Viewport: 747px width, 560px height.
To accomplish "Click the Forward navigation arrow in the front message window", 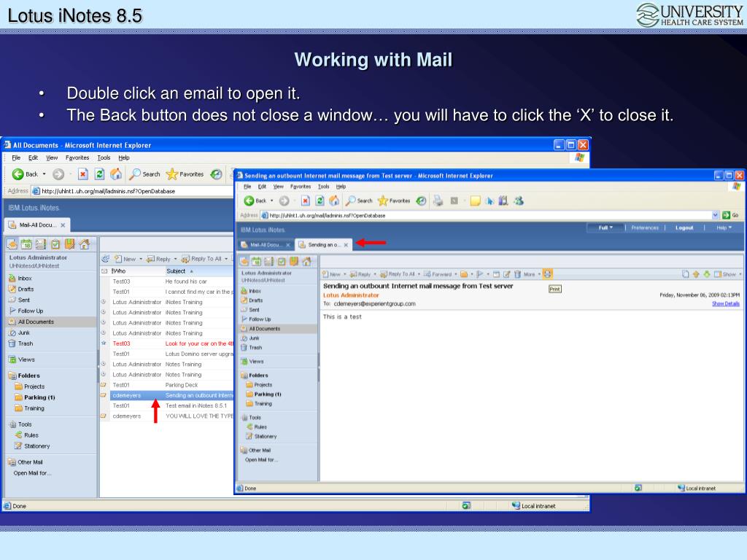I will (284, 201).
